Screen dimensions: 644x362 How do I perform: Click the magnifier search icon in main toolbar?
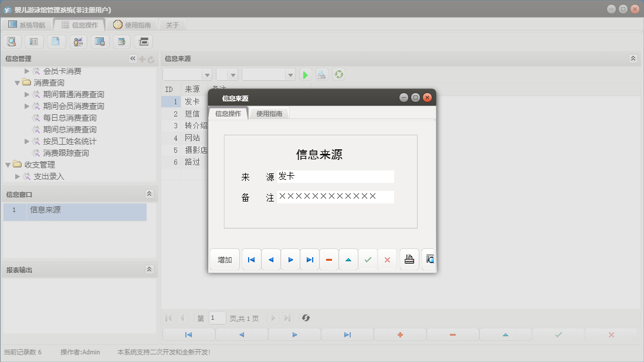(x=12, y=42)
